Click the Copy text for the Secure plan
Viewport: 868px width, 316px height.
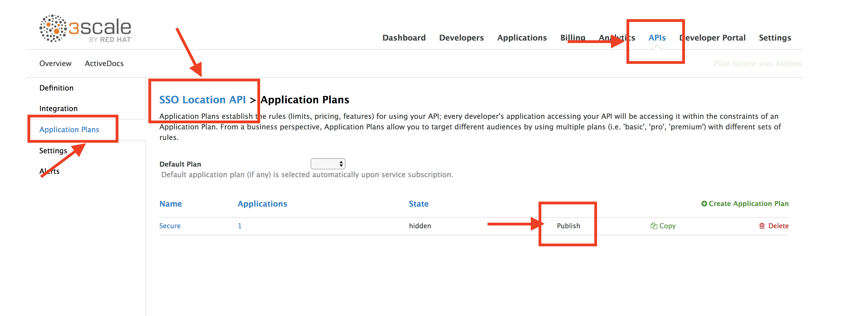(x=667, y=226)
